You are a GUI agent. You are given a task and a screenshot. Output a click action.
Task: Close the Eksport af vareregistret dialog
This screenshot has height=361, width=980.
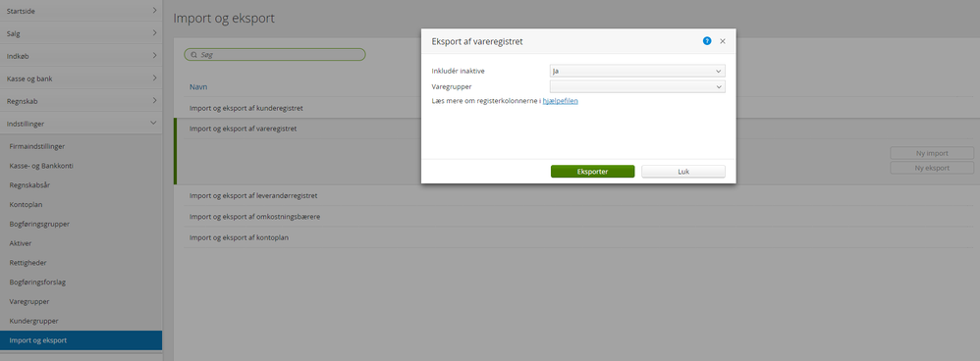(x=723, y=41)
